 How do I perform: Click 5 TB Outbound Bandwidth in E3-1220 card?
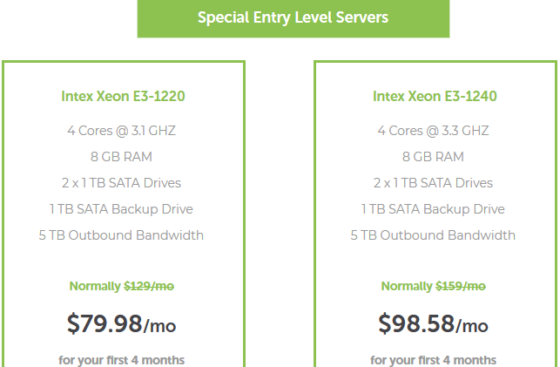pos(121,235)
